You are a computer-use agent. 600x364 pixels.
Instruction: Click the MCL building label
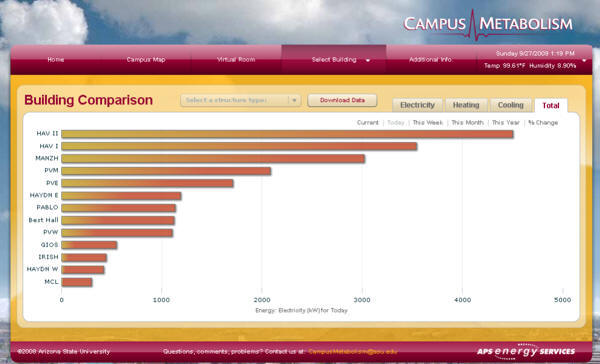(51, 282)
